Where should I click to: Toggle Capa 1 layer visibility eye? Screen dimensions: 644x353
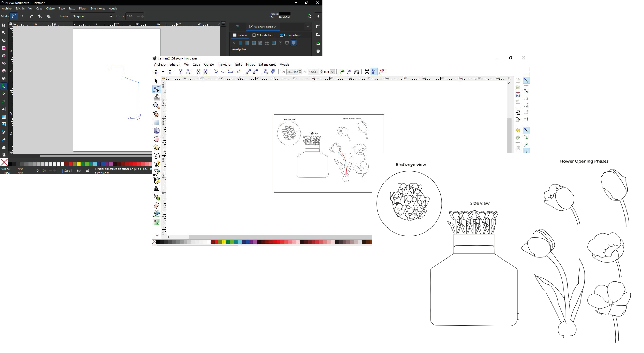79,171
